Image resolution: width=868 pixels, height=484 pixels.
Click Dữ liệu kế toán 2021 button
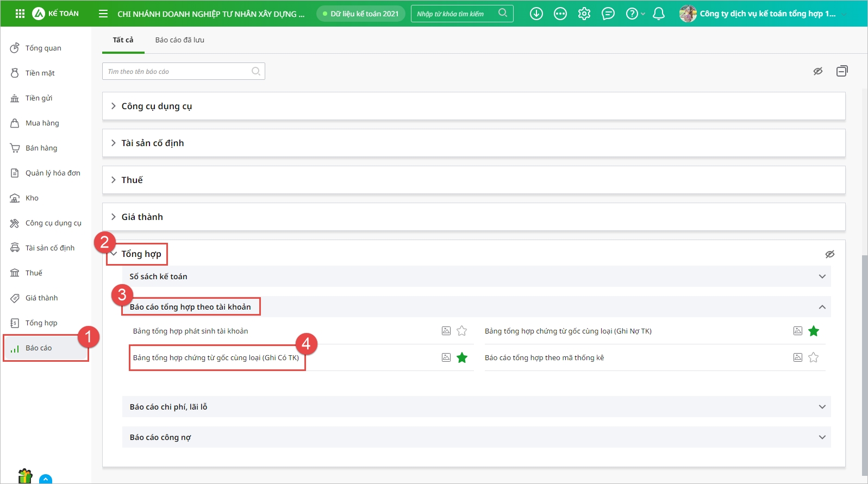tap(360, 14)
